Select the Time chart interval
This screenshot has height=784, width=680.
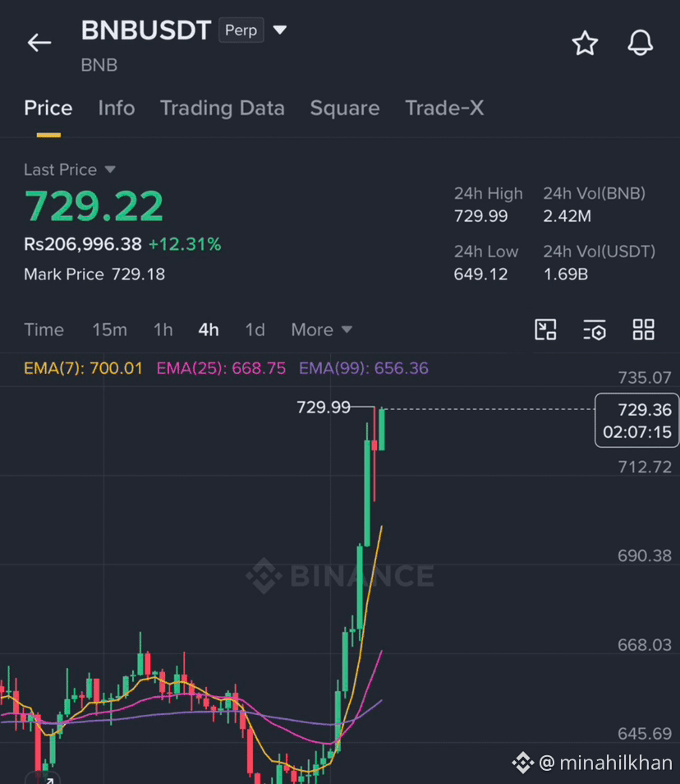click(x=44, y=330)
